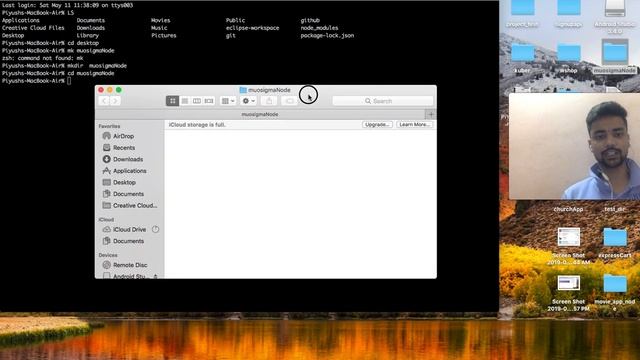This screenshot has width=640, height=360.
Task: Open Documents under Favorites in sidebar
Action: 130,194
